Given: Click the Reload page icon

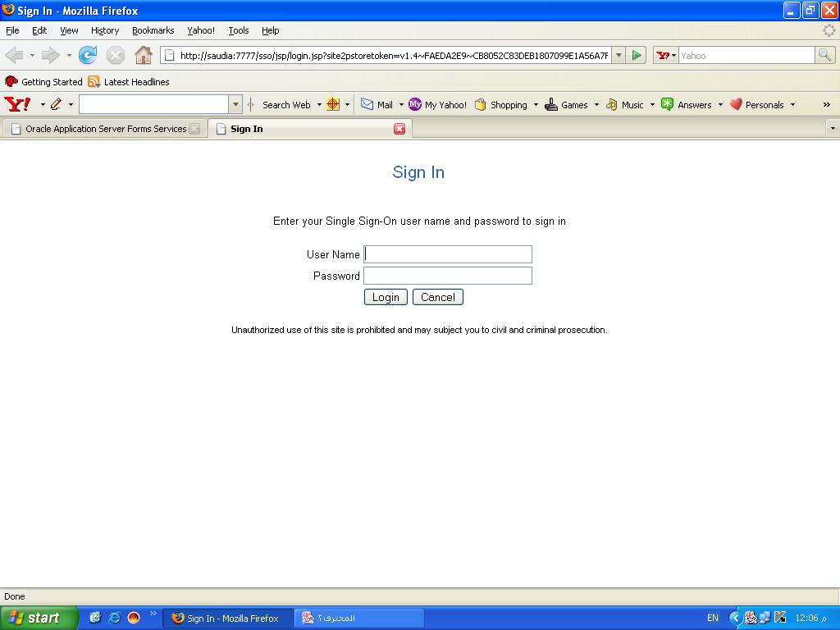Looking at the screenshot, I should (88, 56).
